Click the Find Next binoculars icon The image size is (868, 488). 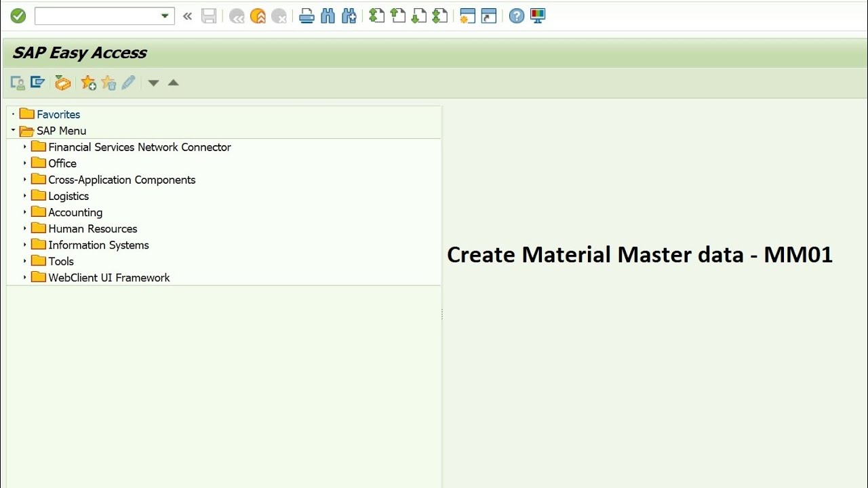(349, 16)
